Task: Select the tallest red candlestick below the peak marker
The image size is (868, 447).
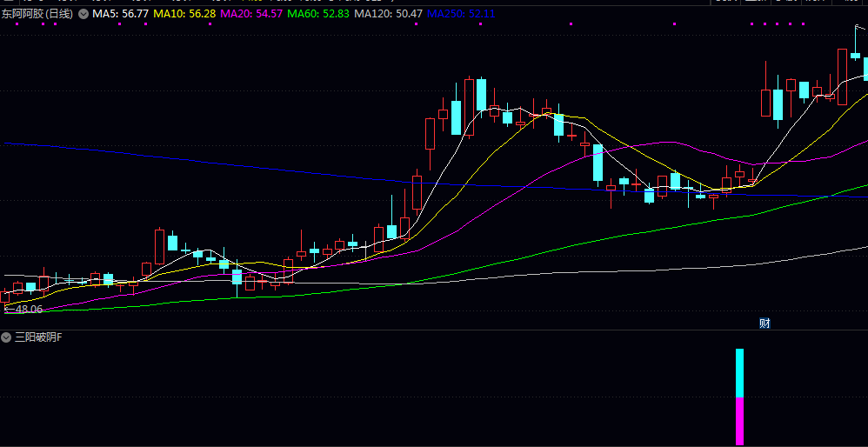Action: click(842, 77)
